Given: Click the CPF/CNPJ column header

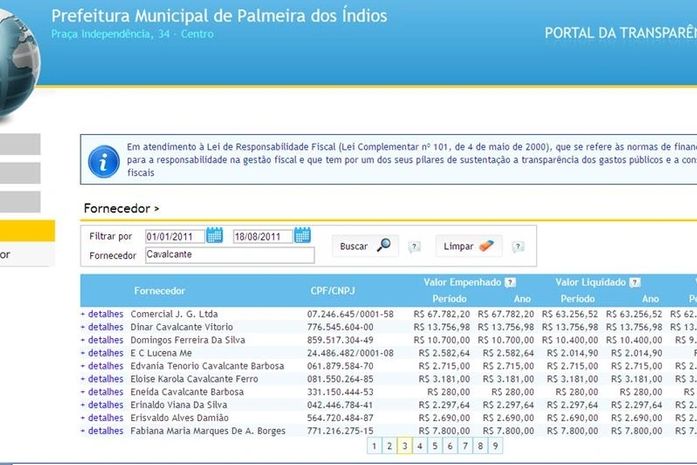Looking at the screenshot, I should [332, 291].
